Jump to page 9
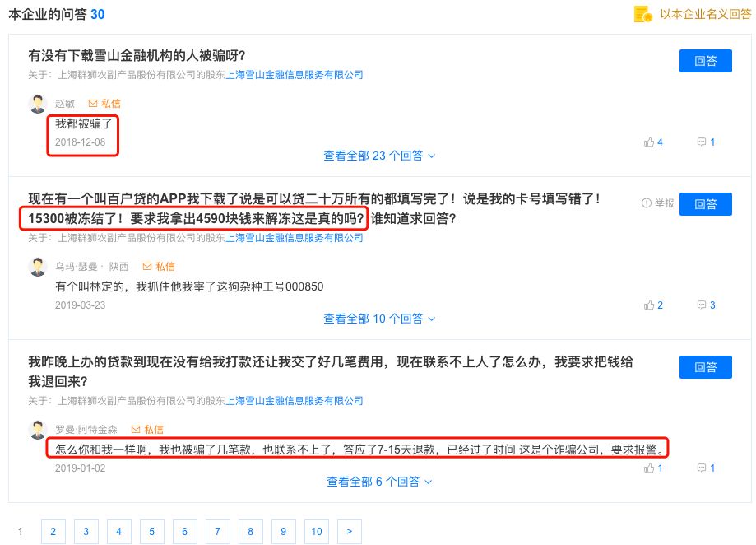Viewport: 756px width, 545px height. click(x=284, y=532)
